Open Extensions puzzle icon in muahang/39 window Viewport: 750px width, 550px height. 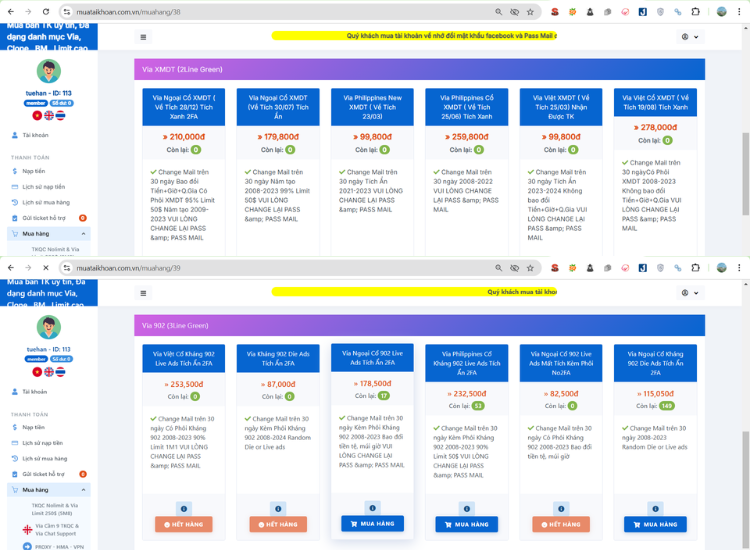click(695, 268)
